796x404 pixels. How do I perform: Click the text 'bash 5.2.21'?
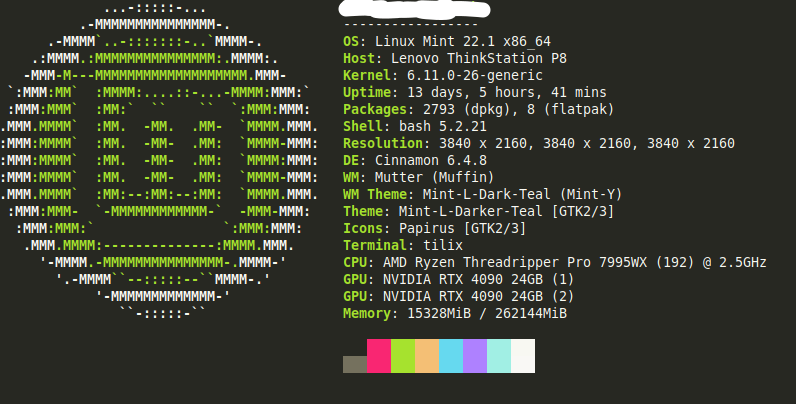443,126
